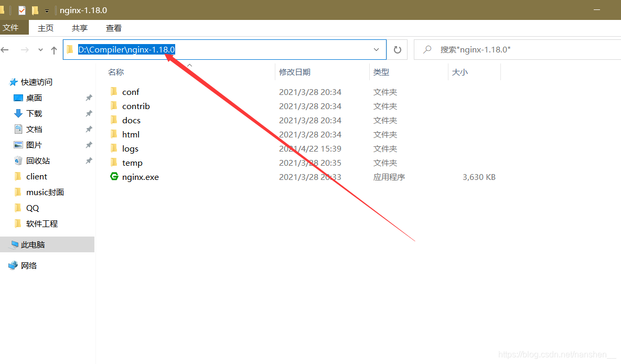Go forward with the forward arrow

[x=25, y=50]
